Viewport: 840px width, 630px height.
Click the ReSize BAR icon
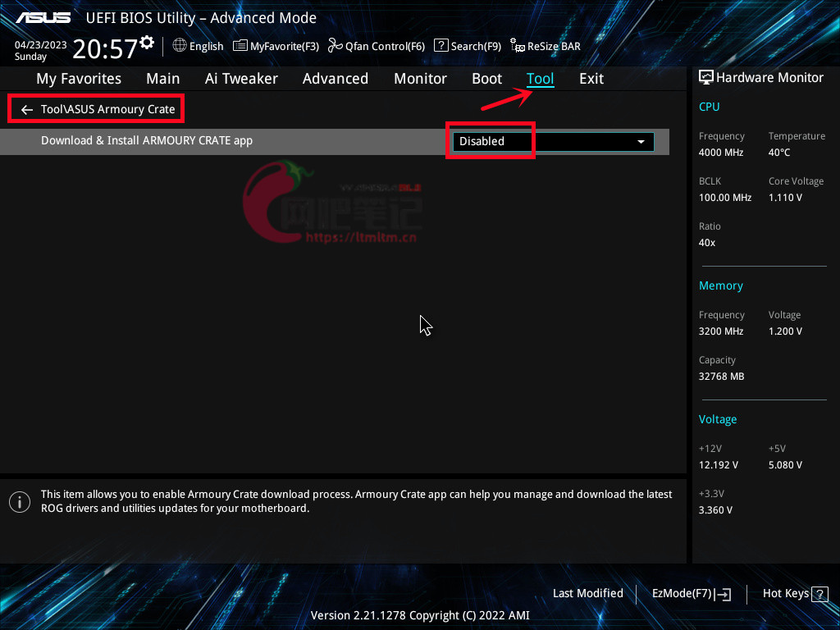point(517,46)
